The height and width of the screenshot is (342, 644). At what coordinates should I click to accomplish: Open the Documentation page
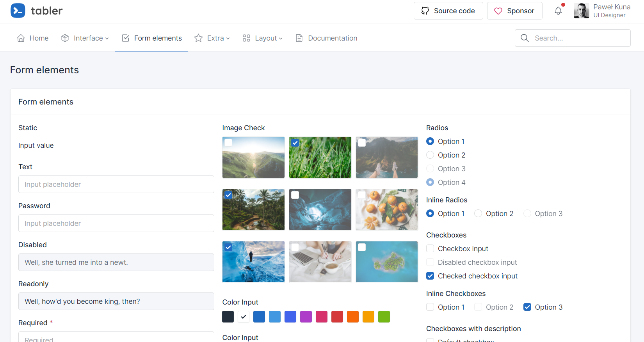[x=326, y=38]
